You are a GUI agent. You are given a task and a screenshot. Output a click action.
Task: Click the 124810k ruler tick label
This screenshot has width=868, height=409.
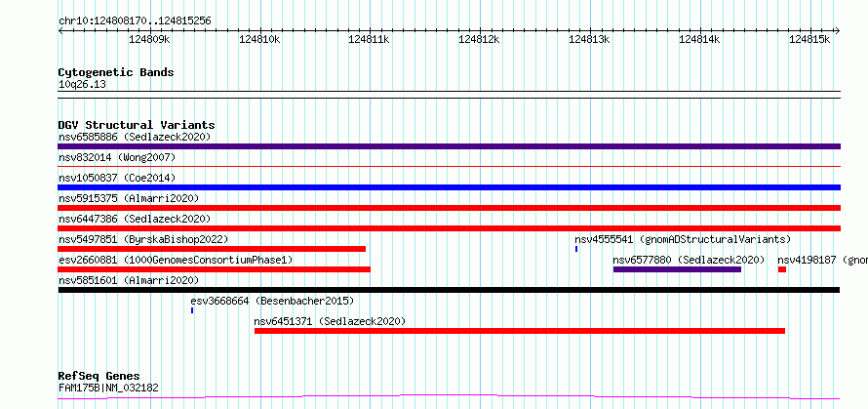point(259,40)
